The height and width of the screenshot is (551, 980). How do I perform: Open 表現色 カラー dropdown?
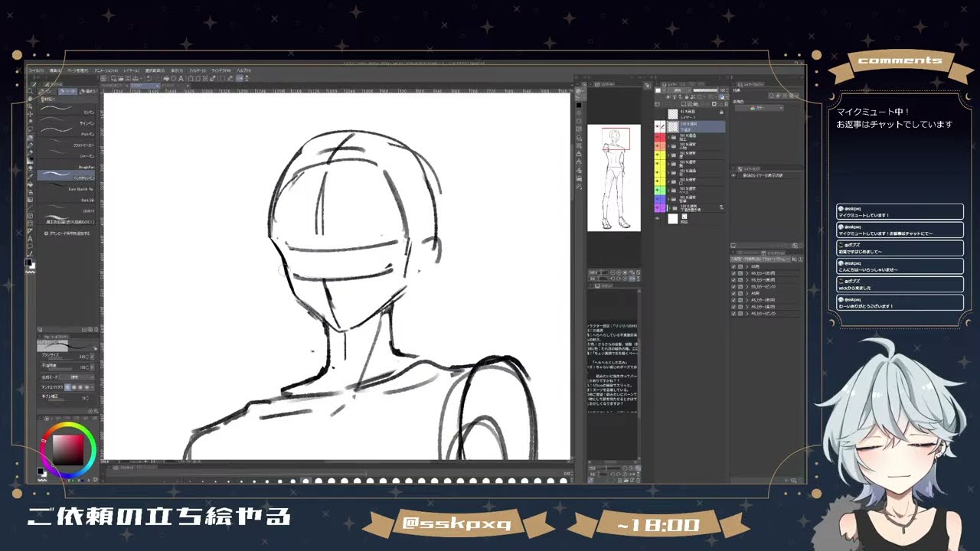click(759, 108)
